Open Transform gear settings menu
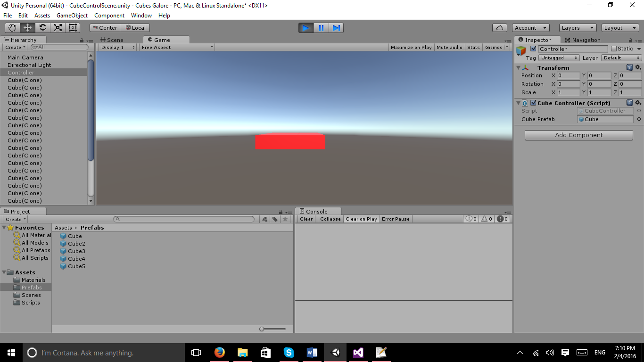Image resolution: width=644 pixels, height=362 pixels. pos(638,67)
